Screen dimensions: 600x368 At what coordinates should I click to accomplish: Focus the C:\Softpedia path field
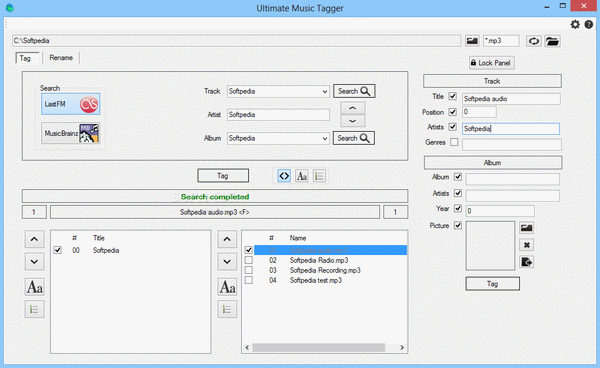point(236,41)
